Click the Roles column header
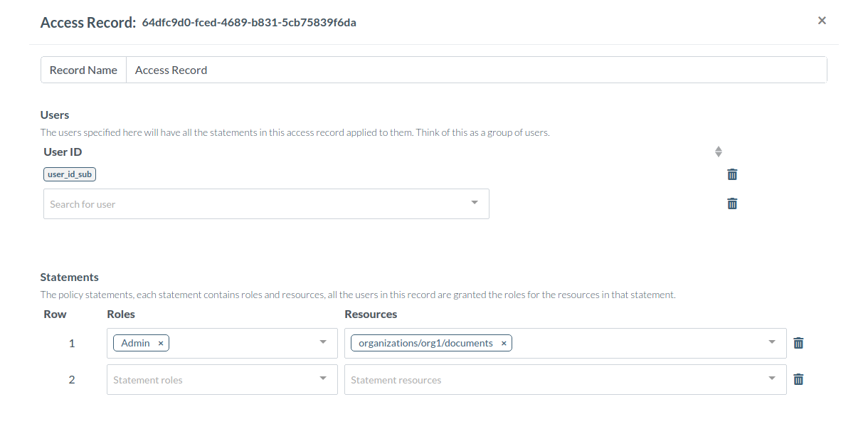This screenshot has height=434, width=868. tap(121, 314)
